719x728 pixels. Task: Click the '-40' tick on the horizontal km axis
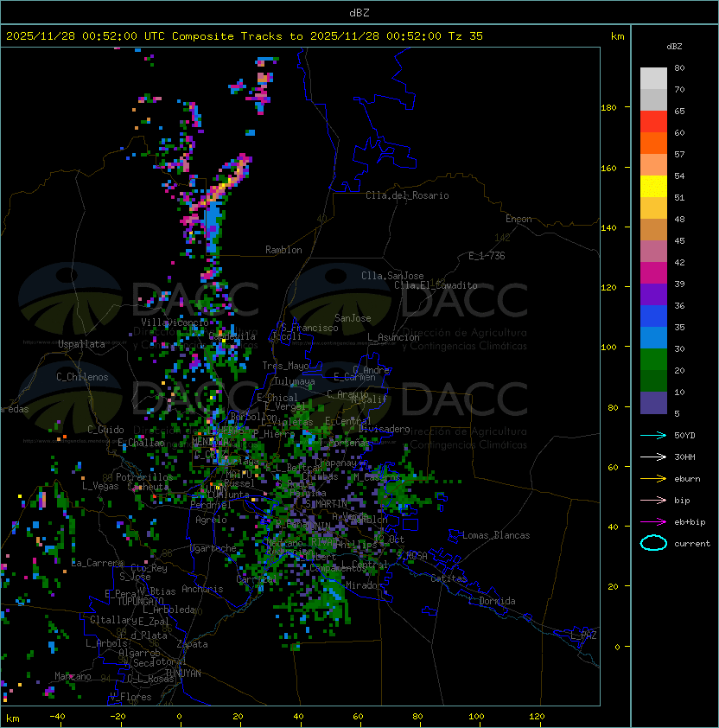[x=58, y=717]
